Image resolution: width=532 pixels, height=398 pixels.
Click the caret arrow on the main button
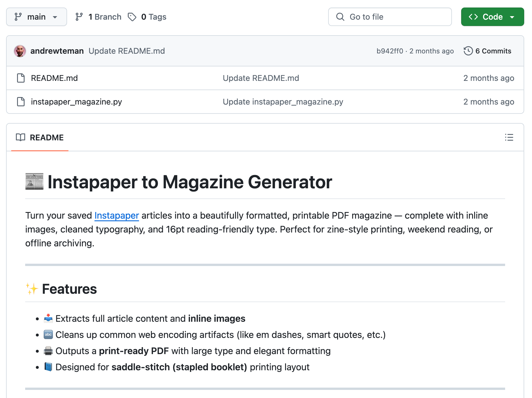click(55, 17)
